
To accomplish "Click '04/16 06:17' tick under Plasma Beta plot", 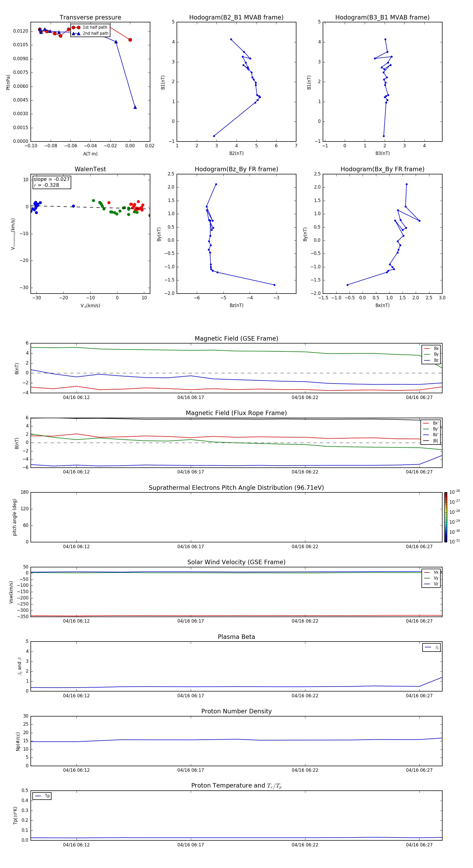I will [x=191, y=695].
